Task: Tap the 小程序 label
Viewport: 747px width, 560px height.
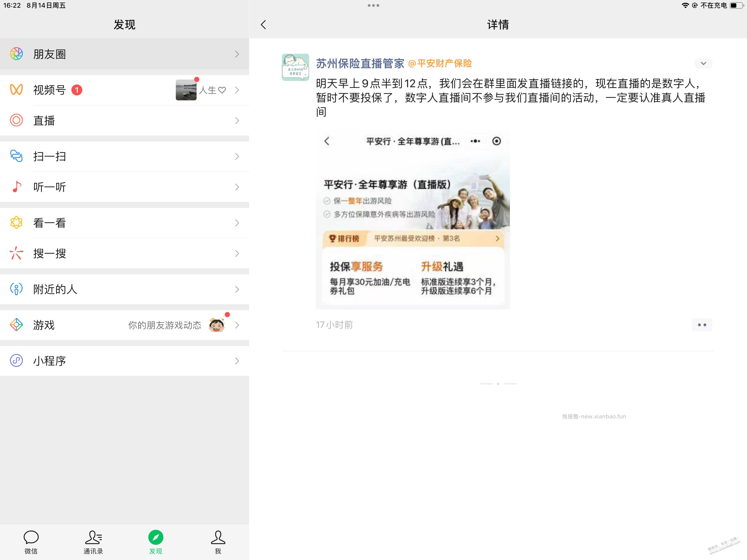Action: coord(50,361)
